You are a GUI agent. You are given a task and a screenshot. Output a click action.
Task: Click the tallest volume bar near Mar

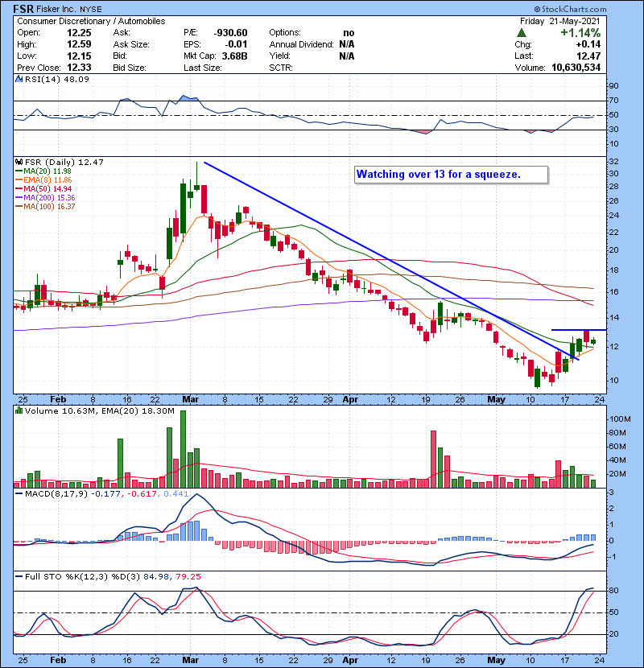click(x=184, y=449)
